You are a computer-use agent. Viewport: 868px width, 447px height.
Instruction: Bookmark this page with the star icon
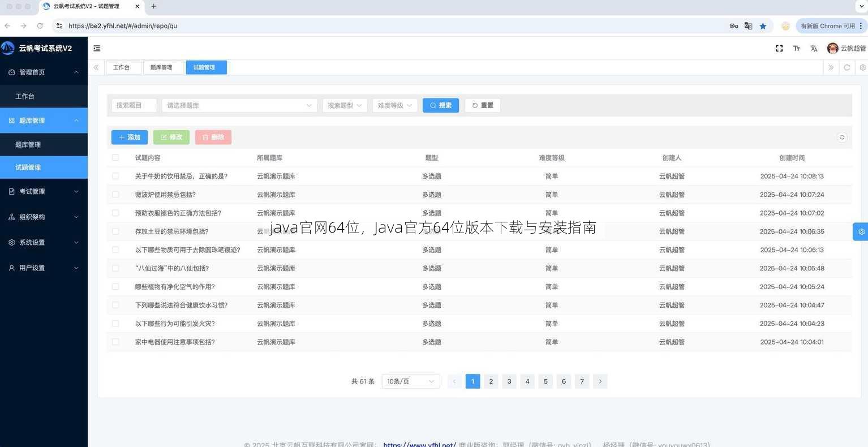click(763, 26)
